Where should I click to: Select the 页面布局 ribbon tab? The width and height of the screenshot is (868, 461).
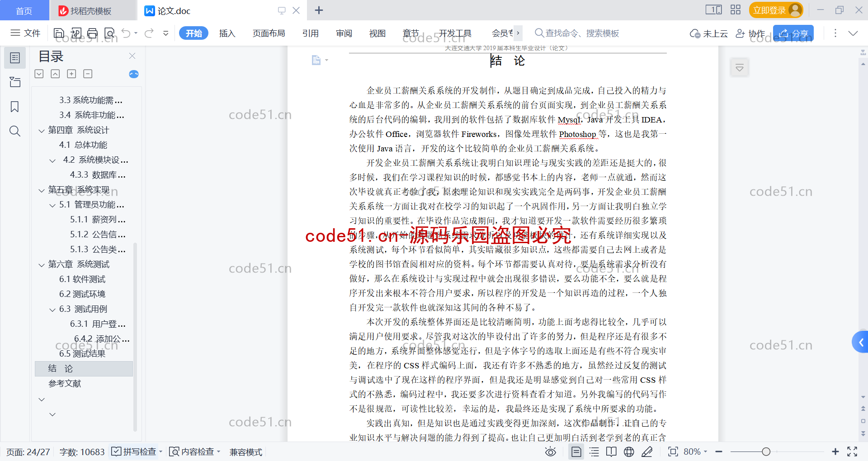point(269,33)
